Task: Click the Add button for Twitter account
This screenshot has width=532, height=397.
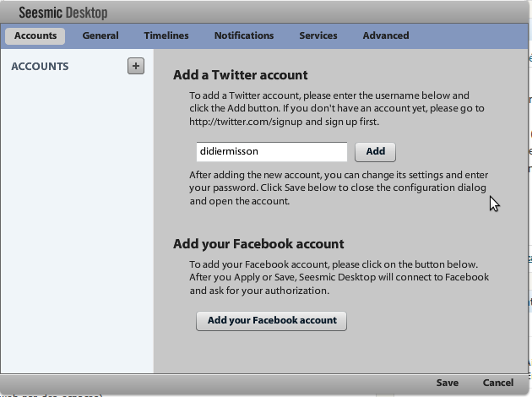Action: (375, 152)
